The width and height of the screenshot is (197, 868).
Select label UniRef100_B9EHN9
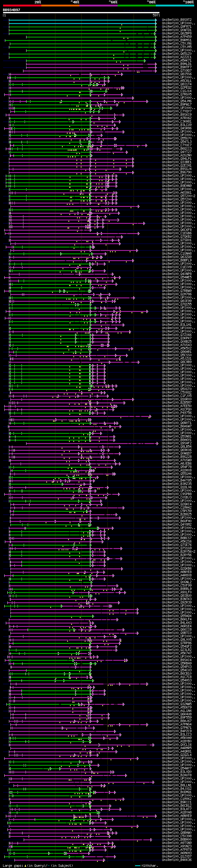pyautogui.click(x=177, y=186)
